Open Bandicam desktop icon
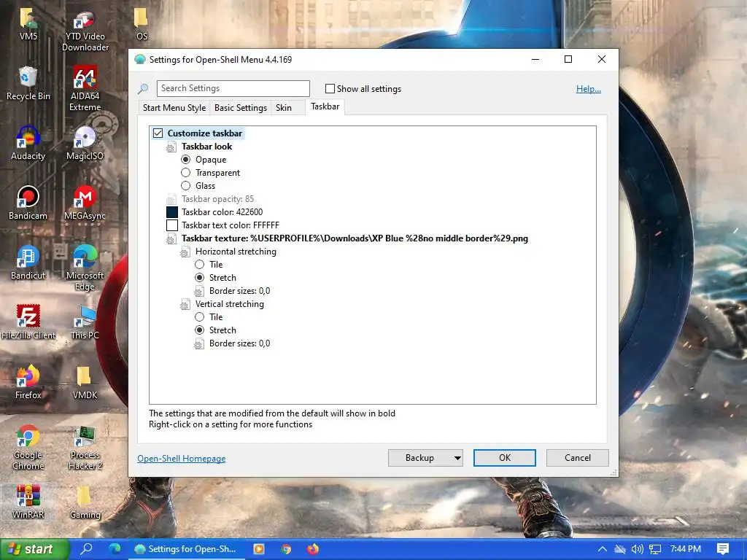The width and height of the screenshot is (747, 560). click(x=28, y=203)
